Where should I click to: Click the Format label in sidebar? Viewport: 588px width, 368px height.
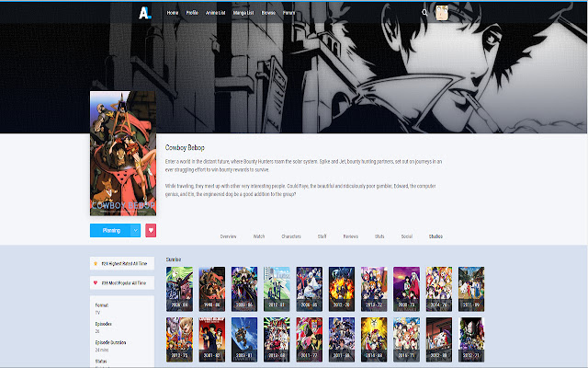pyautogui.click(x=102, y=305)
